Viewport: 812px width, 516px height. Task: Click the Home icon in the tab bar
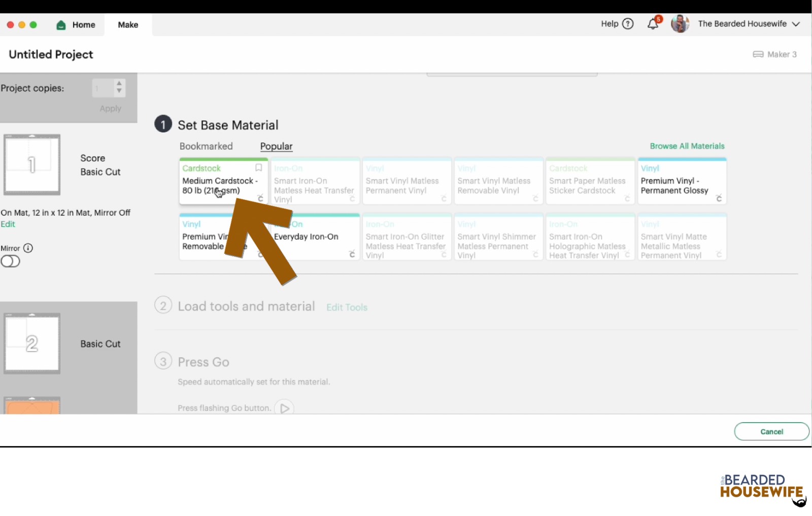61,25
